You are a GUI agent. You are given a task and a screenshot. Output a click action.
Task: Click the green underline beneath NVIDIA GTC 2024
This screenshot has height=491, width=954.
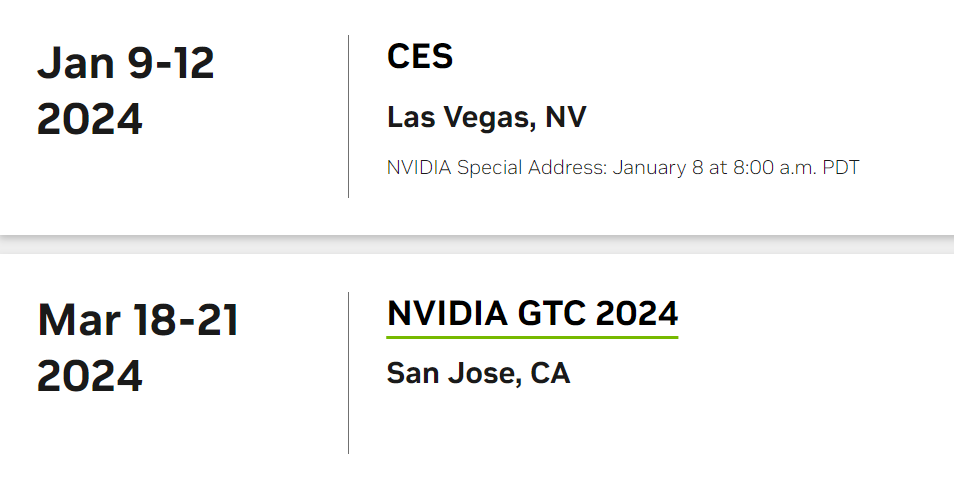tap(532, 337)
